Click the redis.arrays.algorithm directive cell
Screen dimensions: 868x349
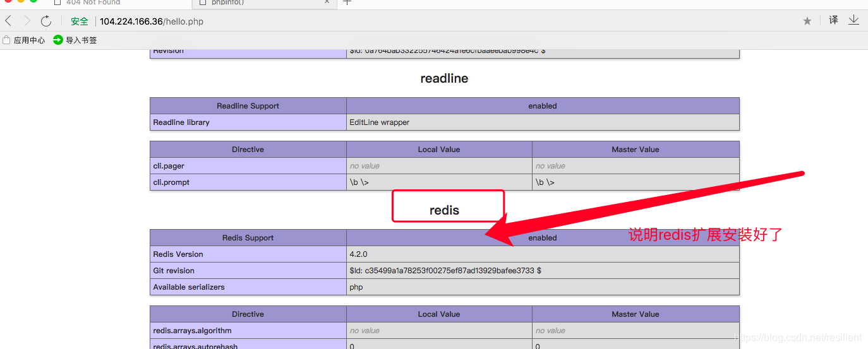click(x=248, y=331)
